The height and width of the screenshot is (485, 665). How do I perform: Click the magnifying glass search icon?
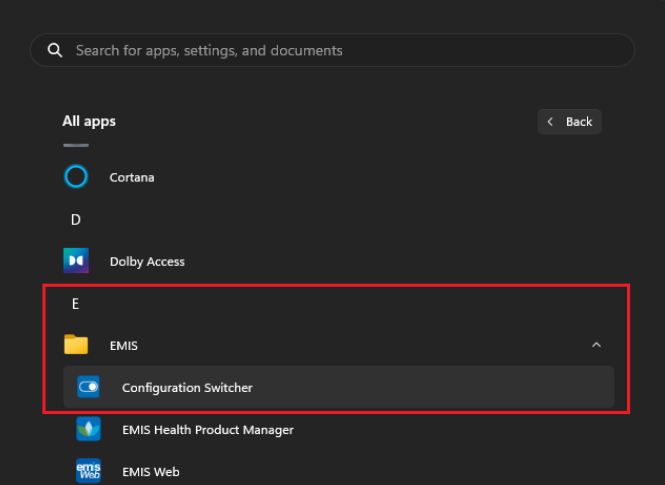[55, 50]
